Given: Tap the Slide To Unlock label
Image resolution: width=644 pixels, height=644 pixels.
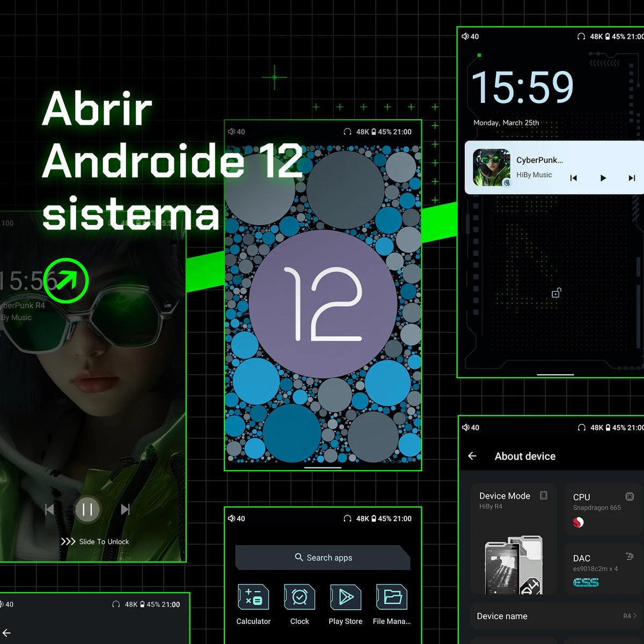Looking at the screenshot, I should [x=104, y=541].
